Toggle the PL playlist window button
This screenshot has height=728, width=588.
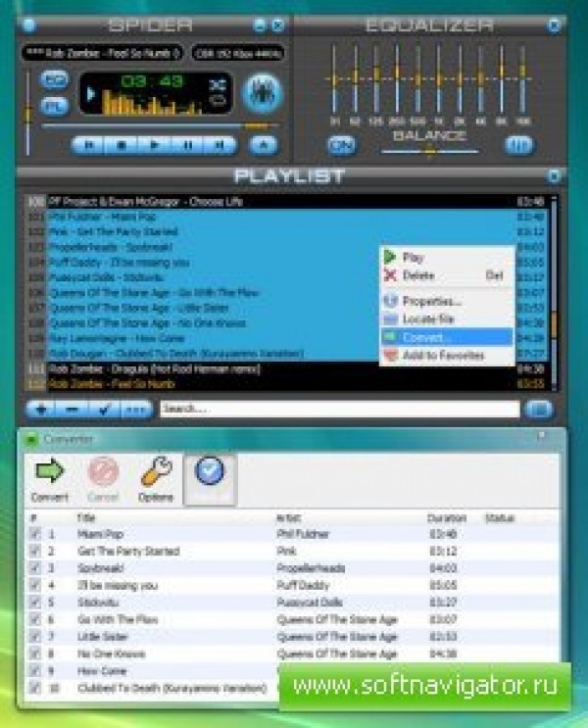click(x=55, y=107)
